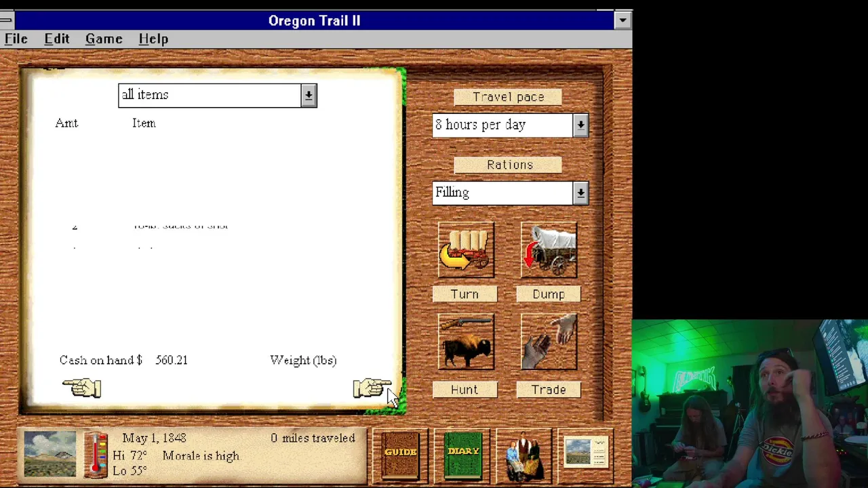Click the rations dropdown arrow
Viewport: 868px width, 488px height.
[x=580, y=193]
